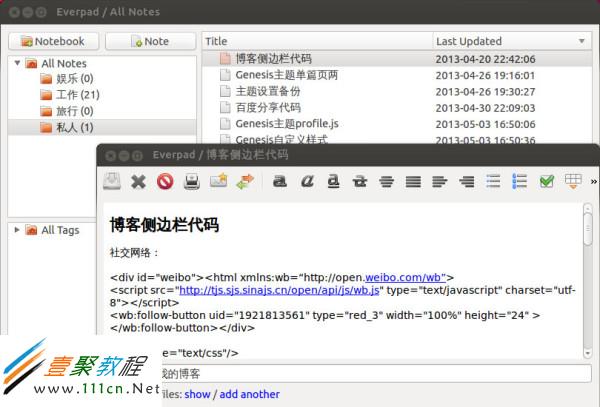The width and height of the screenshot is (600, 407).
Task: Apply bold formatting in editor toolbar
Action: (281, 181)
